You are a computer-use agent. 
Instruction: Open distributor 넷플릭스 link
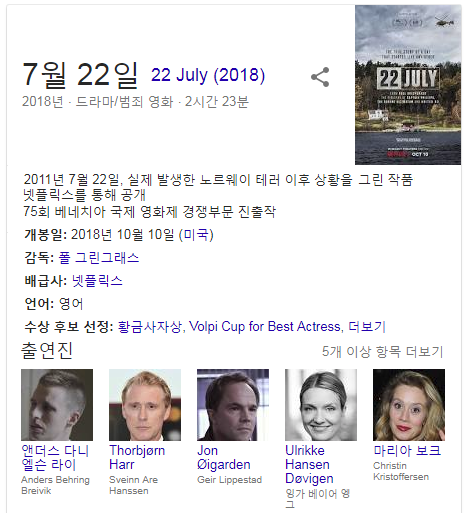pos(97,281)
